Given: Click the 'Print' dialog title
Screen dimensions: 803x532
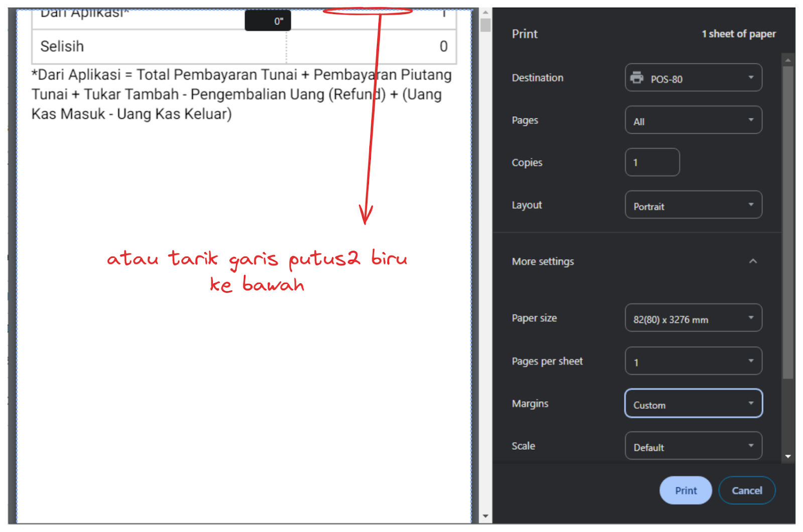Looking at the screenshot, I should 524,34.
